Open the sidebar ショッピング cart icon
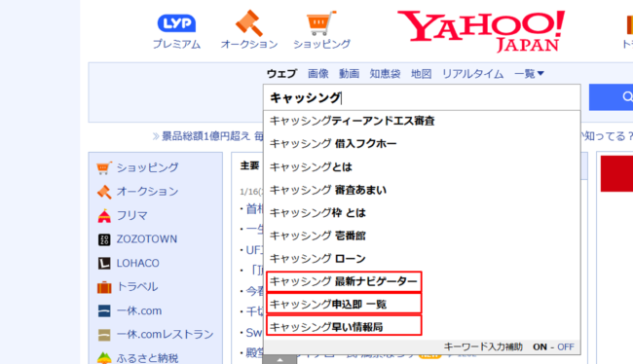 click(104, 167)
